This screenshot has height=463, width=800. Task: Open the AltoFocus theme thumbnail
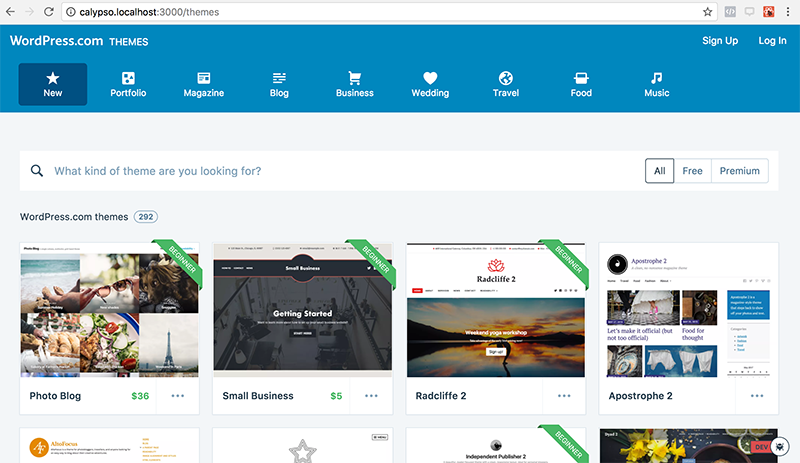coord(109,446)
